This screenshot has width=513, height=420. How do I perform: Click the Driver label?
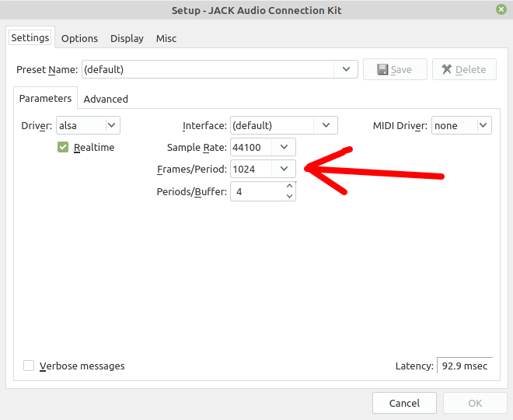[x=37, y=126]
